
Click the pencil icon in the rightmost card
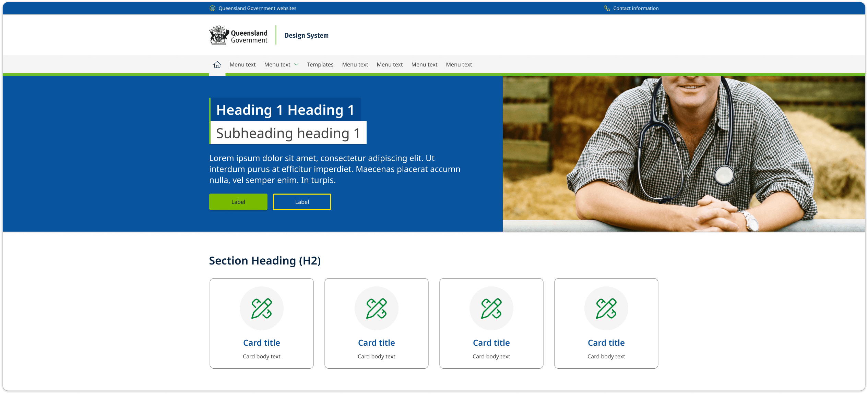(x=606, y=308)
